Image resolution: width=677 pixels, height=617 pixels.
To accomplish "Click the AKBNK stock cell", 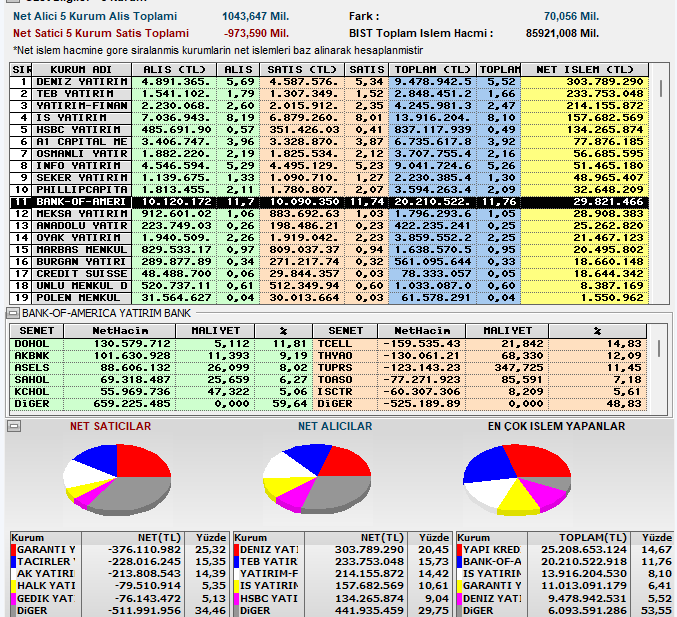I will (37, 356).
